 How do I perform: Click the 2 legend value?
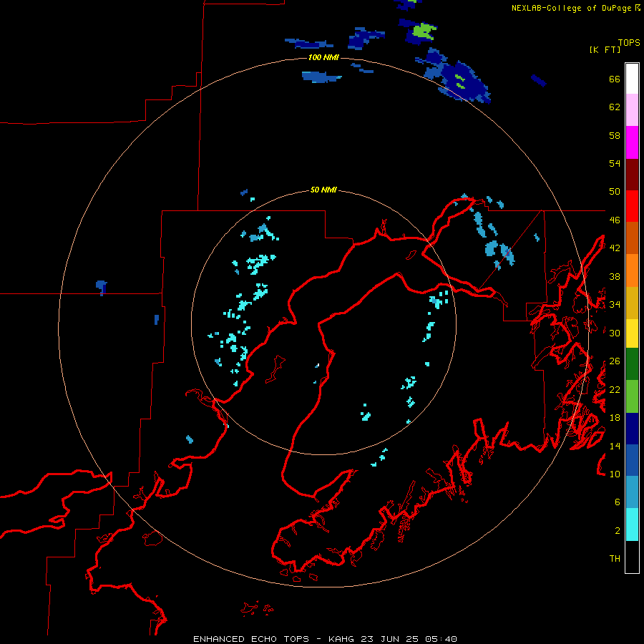pyautogui.click(x=618, y=531)
